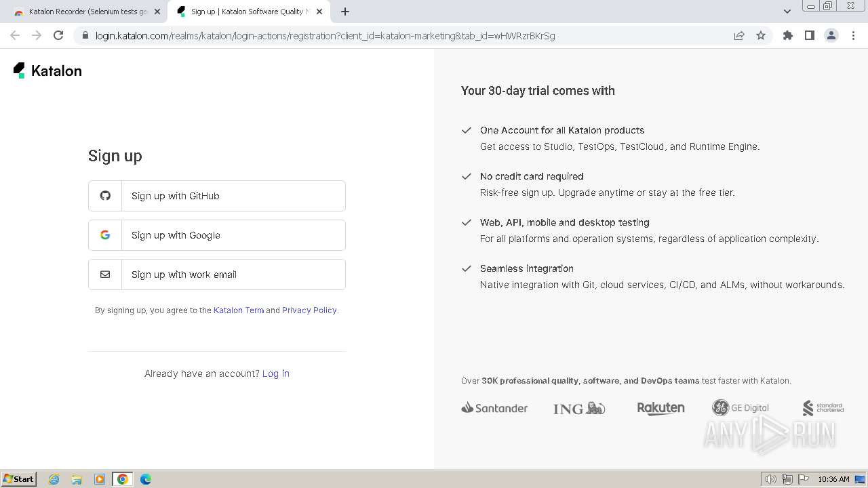Click the Sign up heading

115,156
